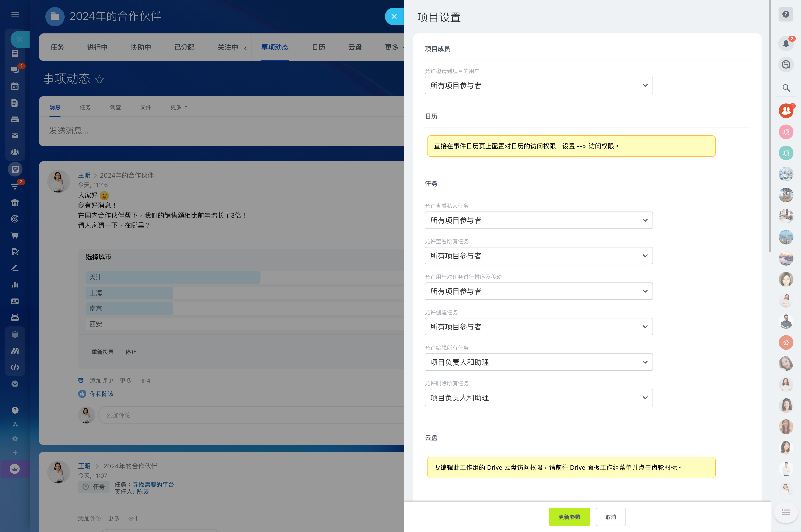Image resolution: width=801 pixels, height=532 pixels.
Task: Click the green 更新参数 button
Action: pyautogui.click(x=569, y=517)
